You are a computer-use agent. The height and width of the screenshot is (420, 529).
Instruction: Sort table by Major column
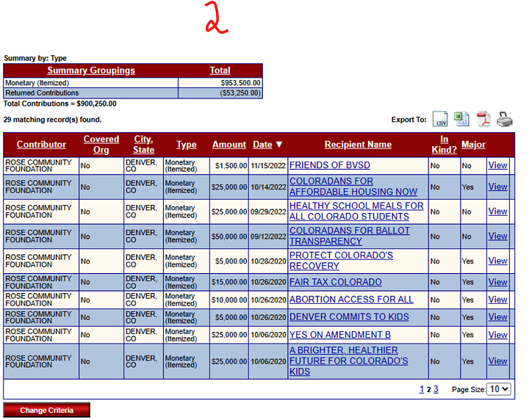[473, 145]
